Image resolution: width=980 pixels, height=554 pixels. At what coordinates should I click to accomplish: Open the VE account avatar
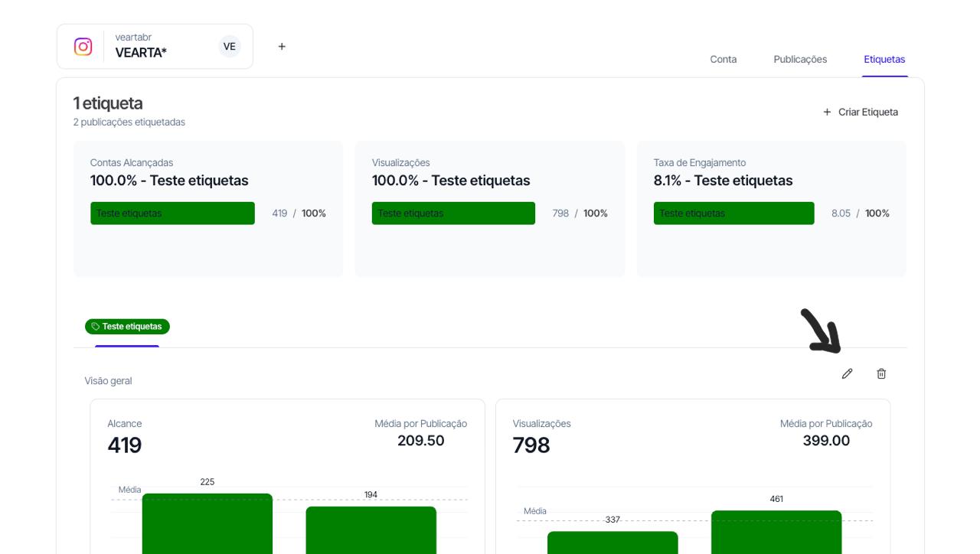pyautogui.click(x=229, y=47)
